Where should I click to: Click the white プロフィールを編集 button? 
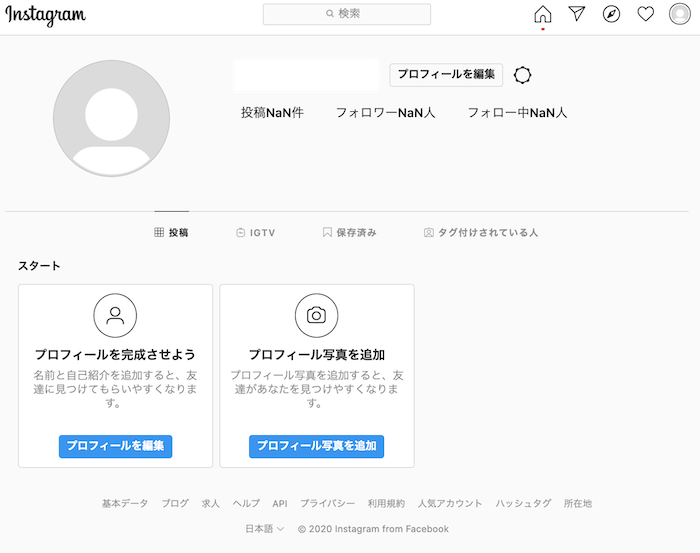[x=446, y=75]
